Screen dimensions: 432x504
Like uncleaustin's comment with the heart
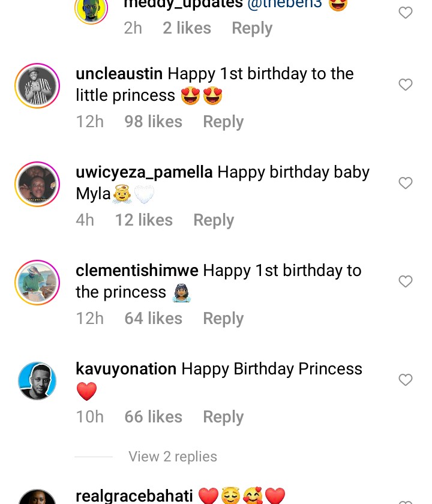pos(406,85)
